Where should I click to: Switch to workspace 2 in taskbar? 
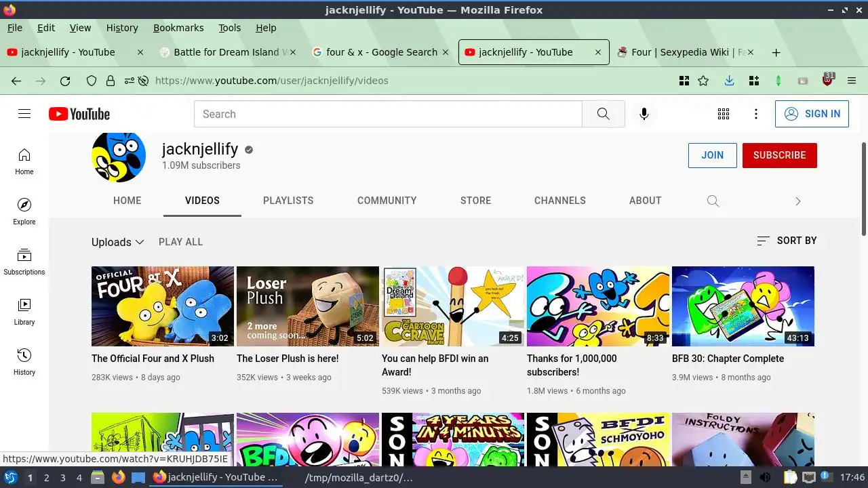tap(46, 477)
